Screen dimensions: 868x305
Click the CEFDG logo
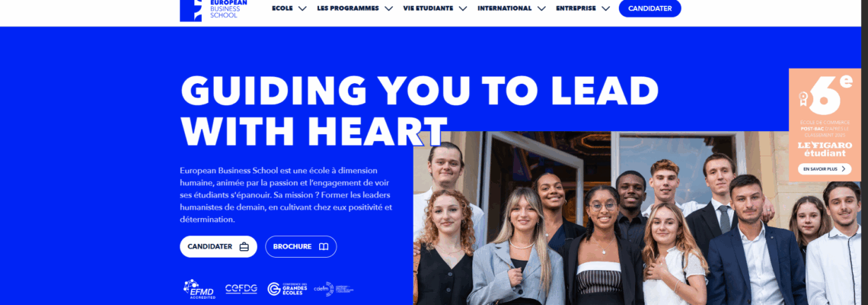coord(241,289)
